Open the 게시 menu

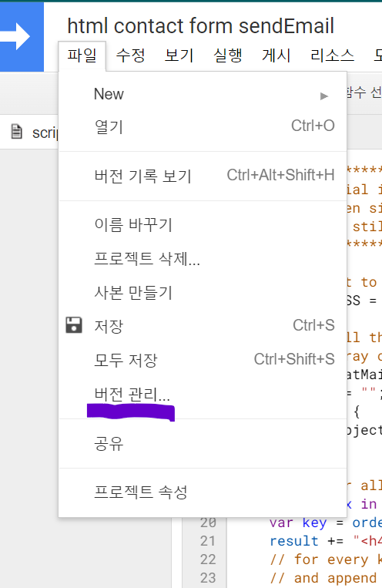tap(276, 56)
